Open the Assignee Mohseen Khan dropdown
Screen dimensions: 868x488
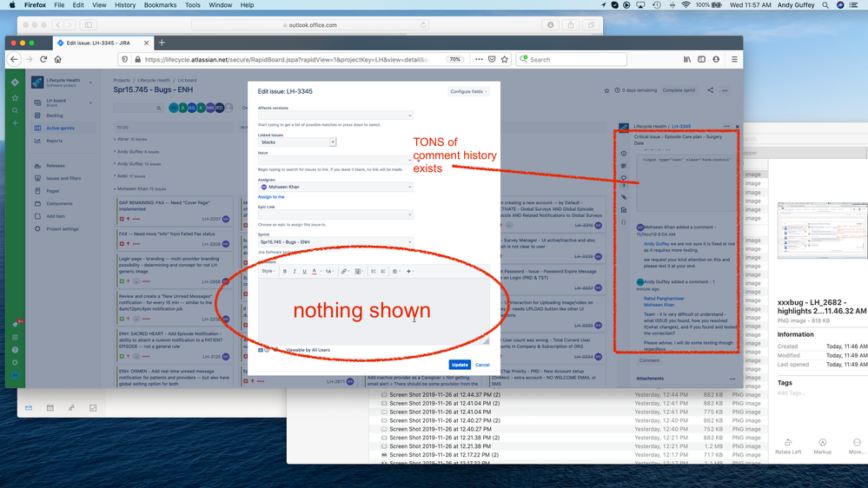pyautogui.click(x=335, y=187)
